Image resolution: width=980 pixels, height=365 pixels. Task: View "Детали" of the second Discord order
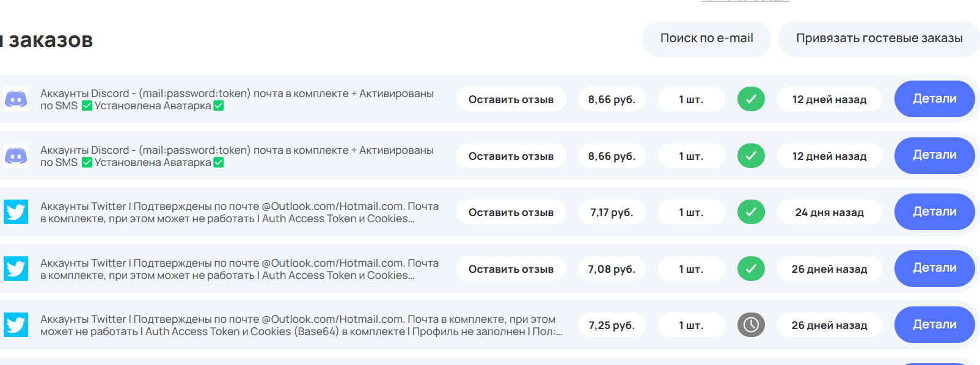pos(934,156)
